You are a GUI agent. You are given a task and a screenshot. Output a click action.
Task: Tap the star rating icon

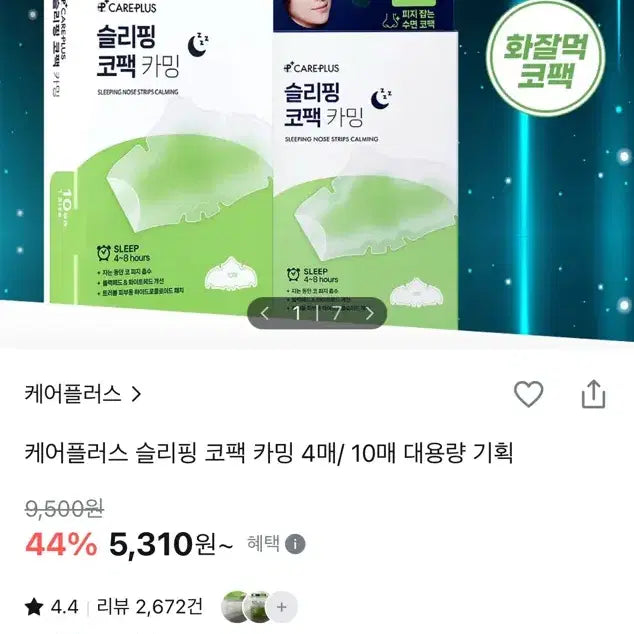point(34,607)
